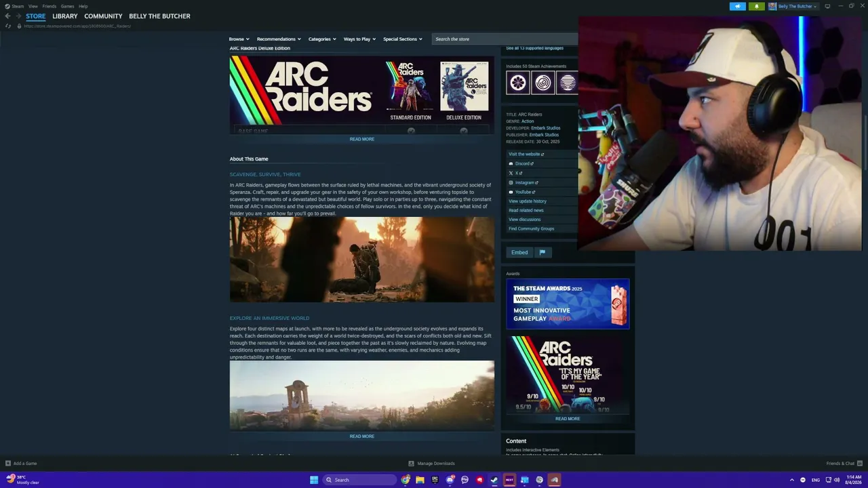Click the Embed button

[x=519, y=252]
